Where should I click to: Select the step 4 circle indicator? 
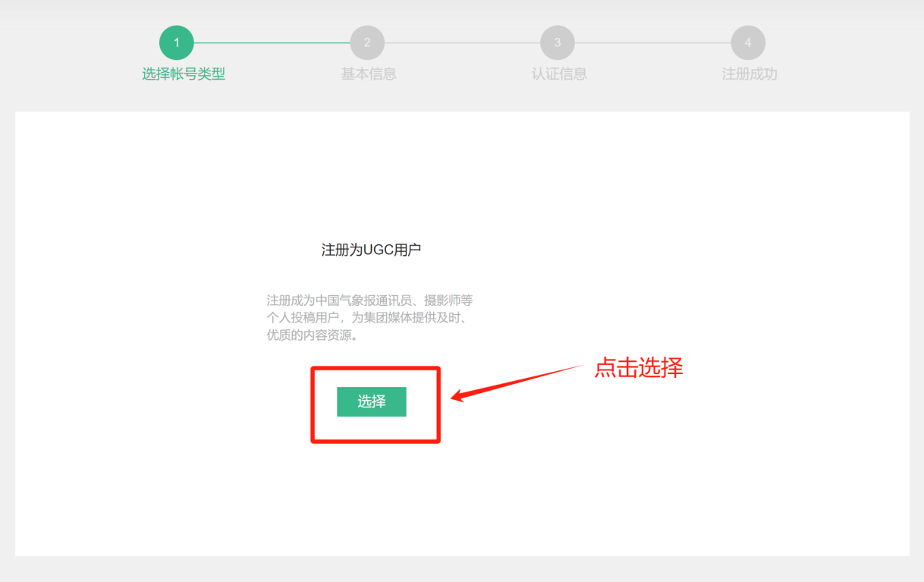pos(748,42)
